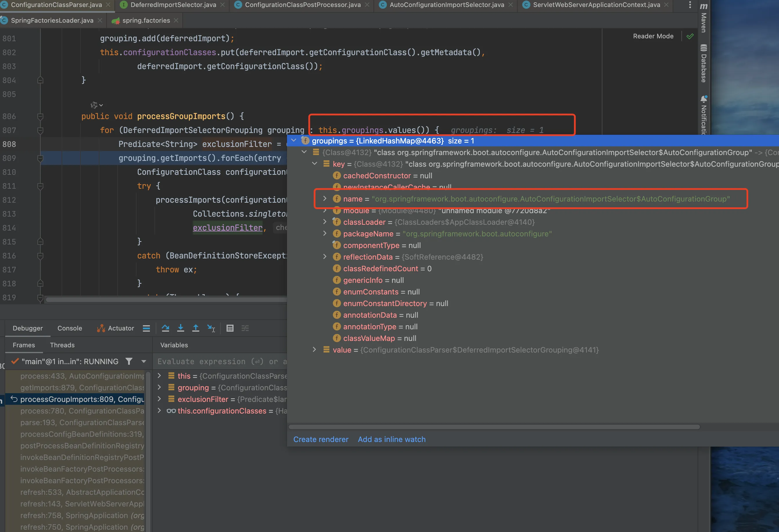Toggle the method fold marker at line 806
The image size is (779, 532).
(x=40, y=116)
